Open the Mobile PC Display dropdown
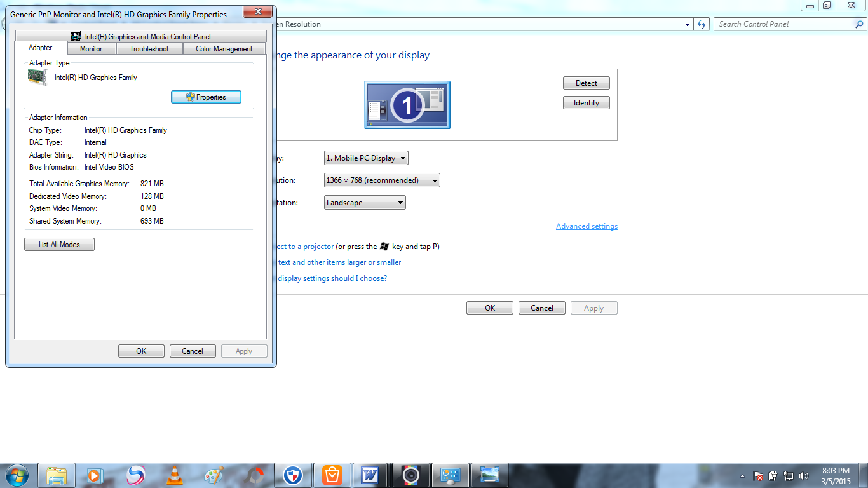The width and height of the screenshot is (868, 488). pyautogui.click(x=366, y=158)
